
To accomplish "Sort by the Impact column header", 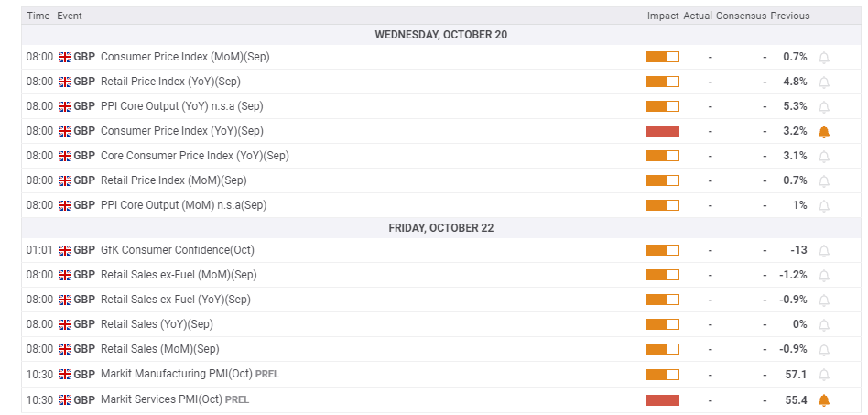I will coord(662,16).
